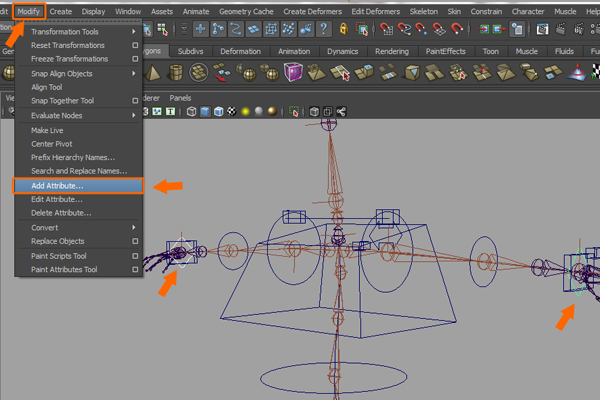
Task: Open Paint Attributes Tool option box
Action: click(x=135, y=269)
